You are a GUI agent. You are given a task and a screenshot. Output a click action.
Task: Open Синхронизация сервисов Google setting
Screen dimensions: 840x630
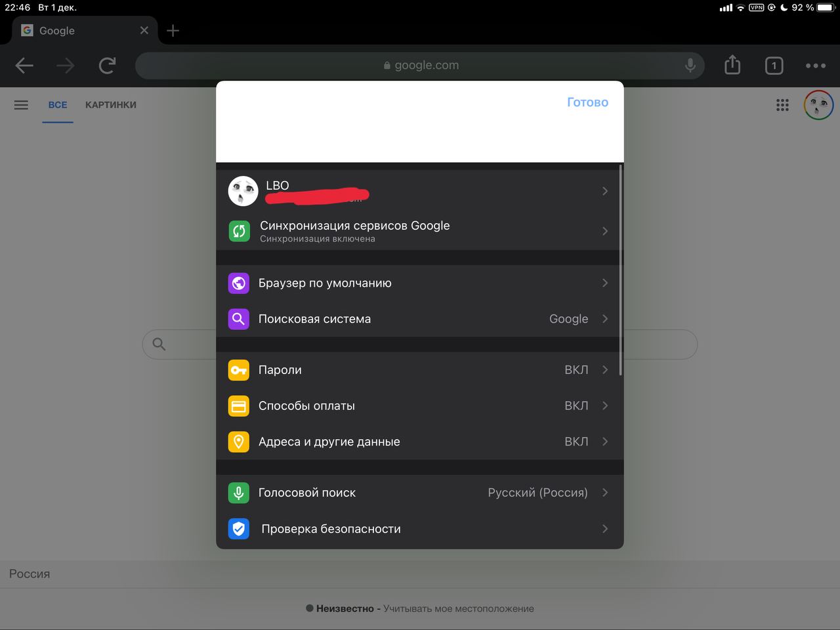tap(420, 231)
